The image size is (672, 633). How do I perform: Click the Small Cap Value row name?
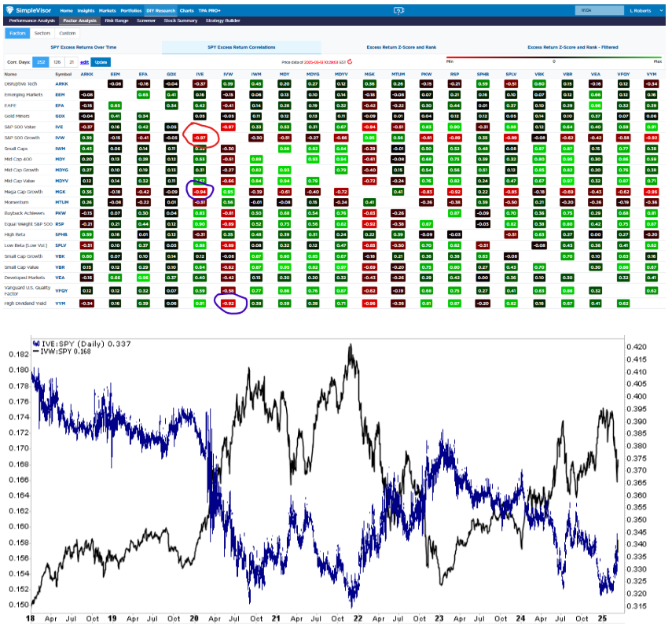[21, 267]
